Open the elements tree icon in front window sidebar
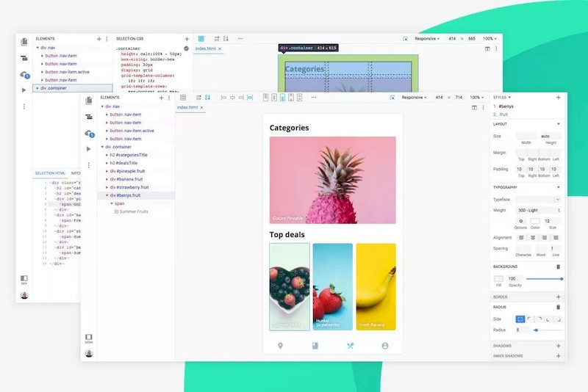 89,117
